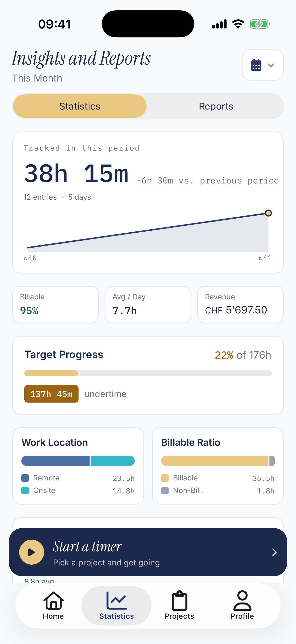Tap the 137h 45m undertime badge
Image resolution: width=296 pixels, height=644 pixels.
[x=51, y=394]
